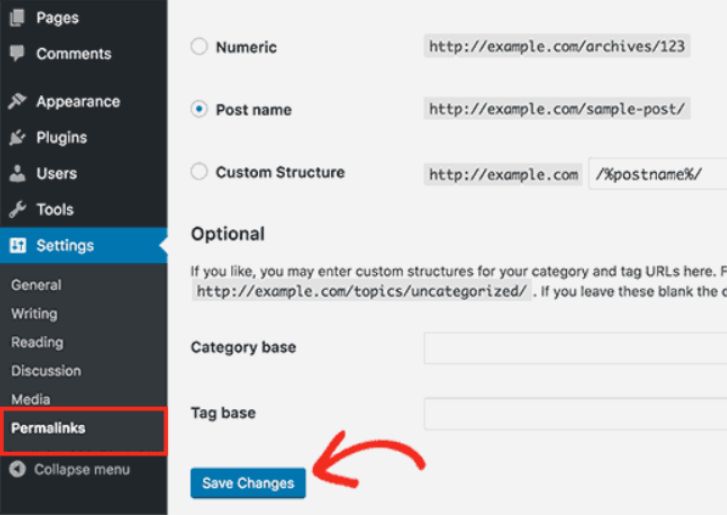Open the General settings submenu item

[x=36, y=285]
